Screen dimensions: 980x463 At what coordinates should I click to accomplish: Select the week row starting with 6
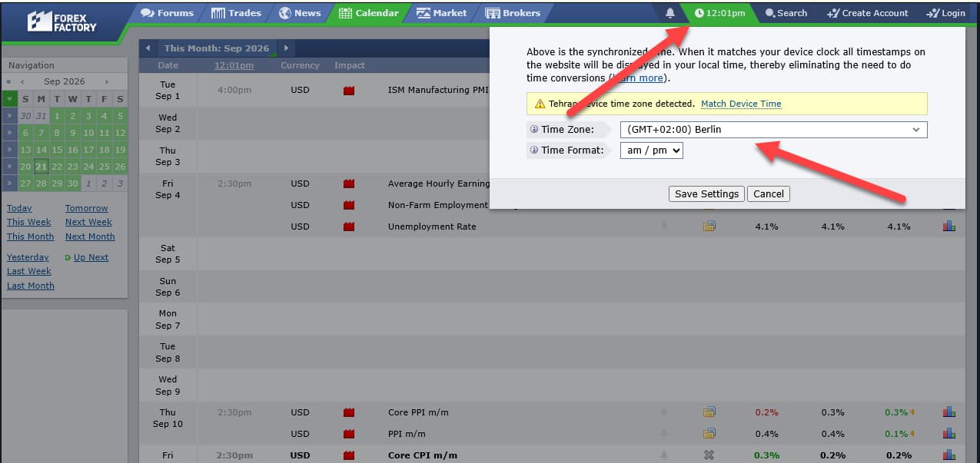(x=9, y=133)
